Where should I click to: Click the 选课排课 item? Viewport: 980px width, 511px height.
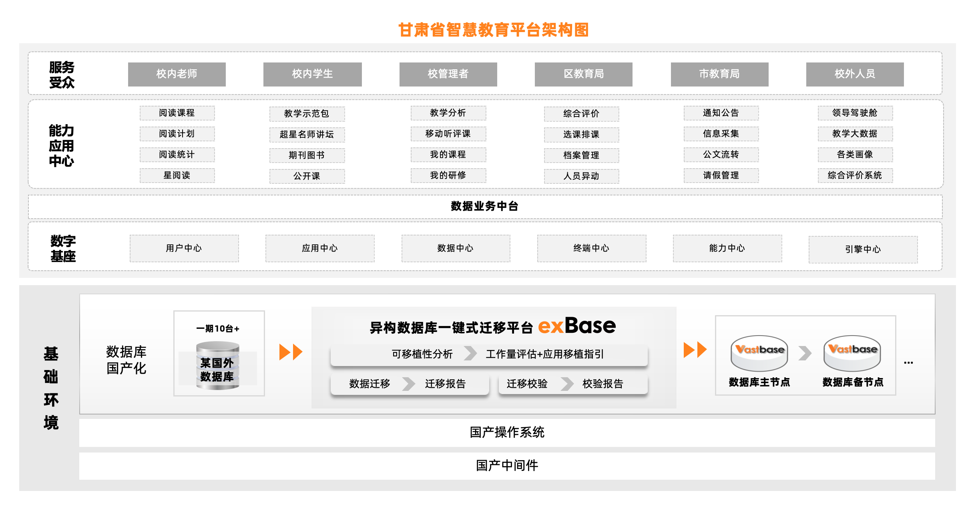pos(582,135)
